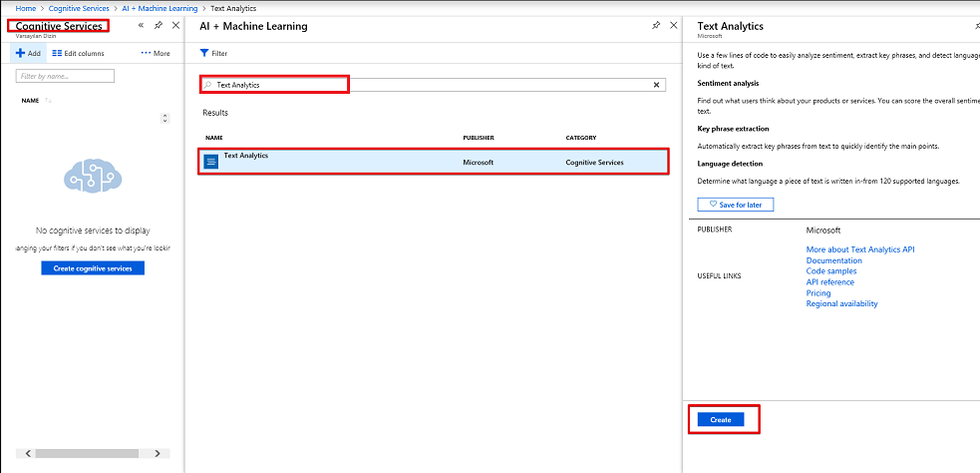
Task: Click the Key phrase extraction heading
Action: pos(733,129)
